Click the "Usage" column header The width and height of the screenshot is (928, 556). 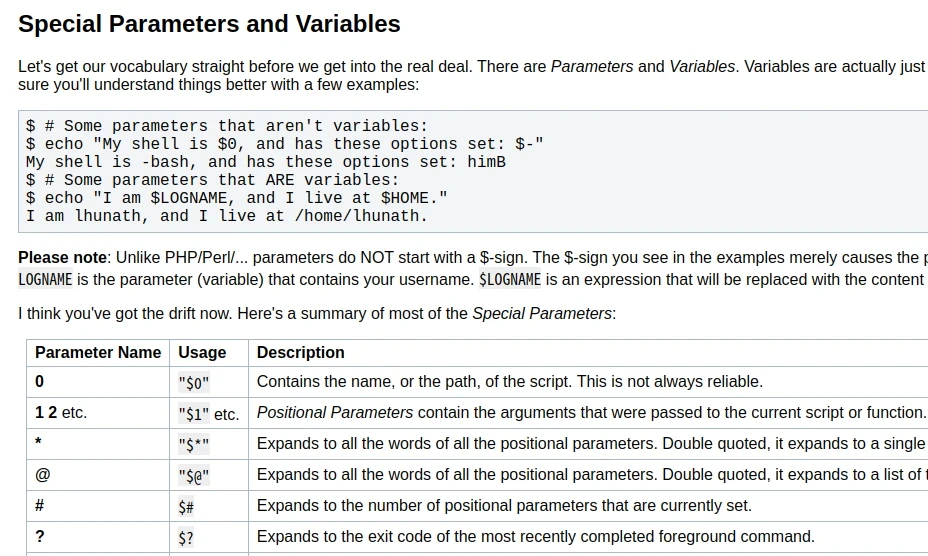202,353
